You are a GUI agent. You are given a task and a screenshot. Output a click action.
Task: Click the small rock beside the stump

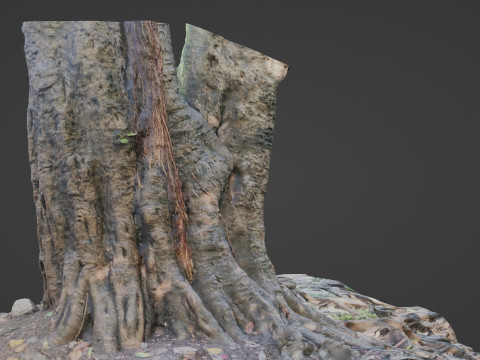tap(23, 307)
